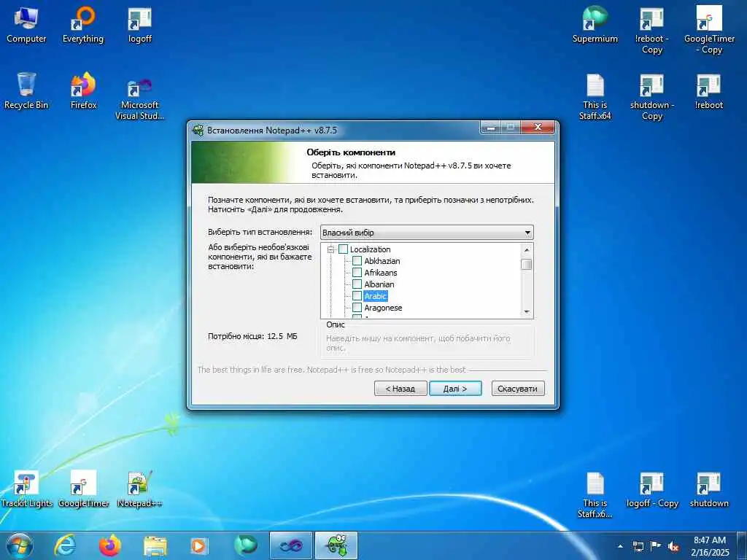Viewport: 747px width, 560px height.
Task: Click the '< Назад' back button
Action: coord(400,389)
